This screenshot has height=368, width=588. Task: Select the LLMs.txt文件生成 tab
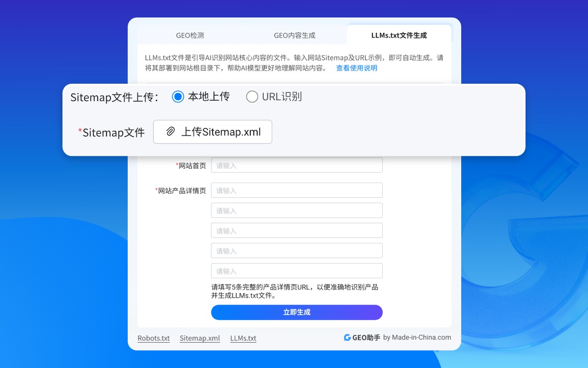399,34
